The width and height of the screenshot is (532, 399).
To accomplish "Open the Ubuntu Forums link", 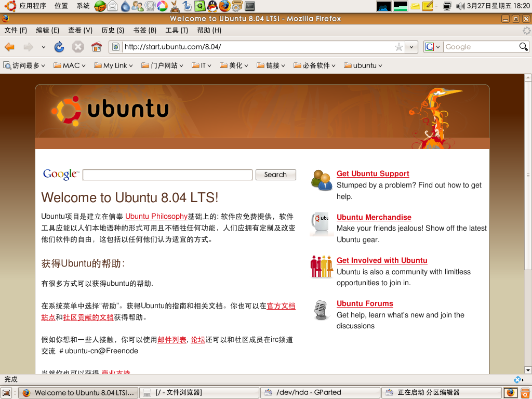I will (365, 303).
